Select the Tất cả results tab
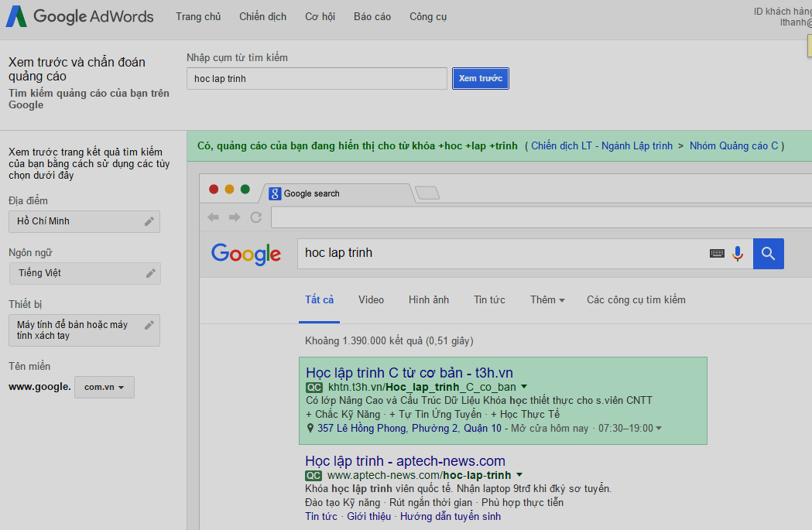Screen dimensions: 812x530 pos(319,300)
